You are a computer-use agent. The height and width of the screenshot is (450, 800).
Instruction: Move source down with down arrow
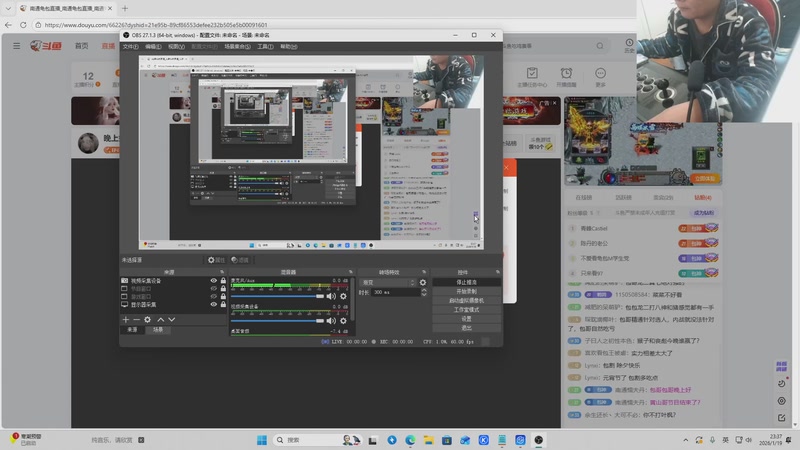[171, 319]
